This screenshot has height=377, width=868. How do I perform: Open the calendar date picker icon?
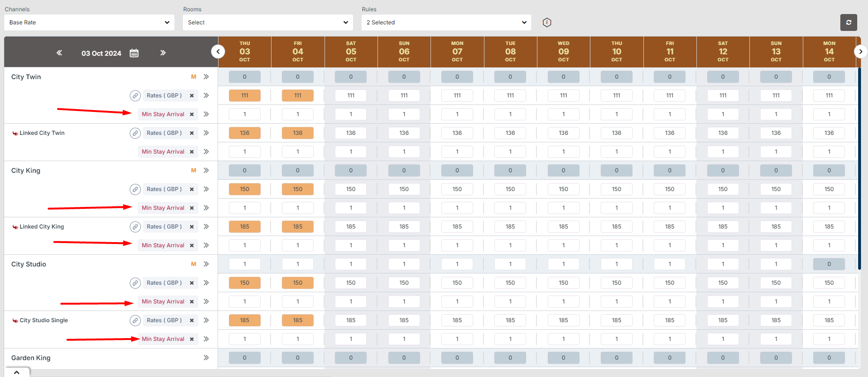coord(134,53)
